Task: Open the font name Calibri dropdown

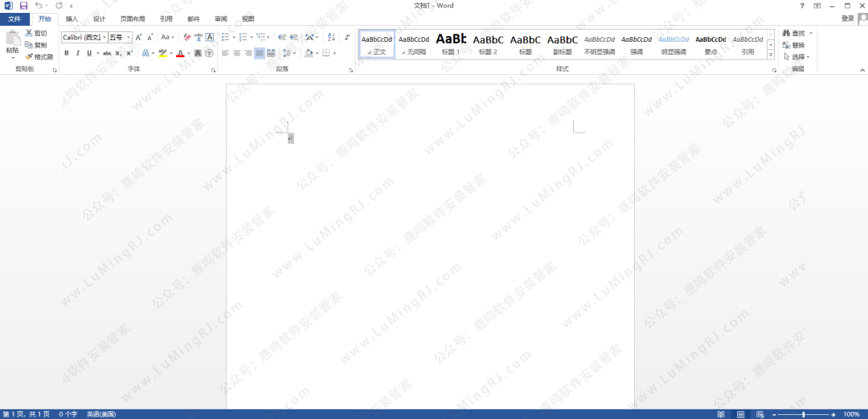Action: click(x=104, y=37)
